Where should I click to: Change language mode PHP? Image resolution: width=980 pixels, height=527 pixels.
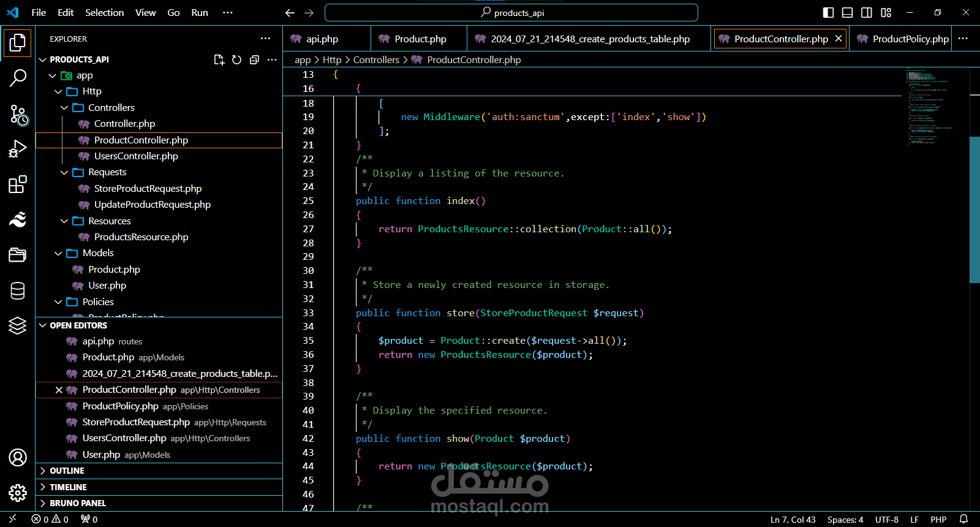pyautogui.click(x=938, y=519)
